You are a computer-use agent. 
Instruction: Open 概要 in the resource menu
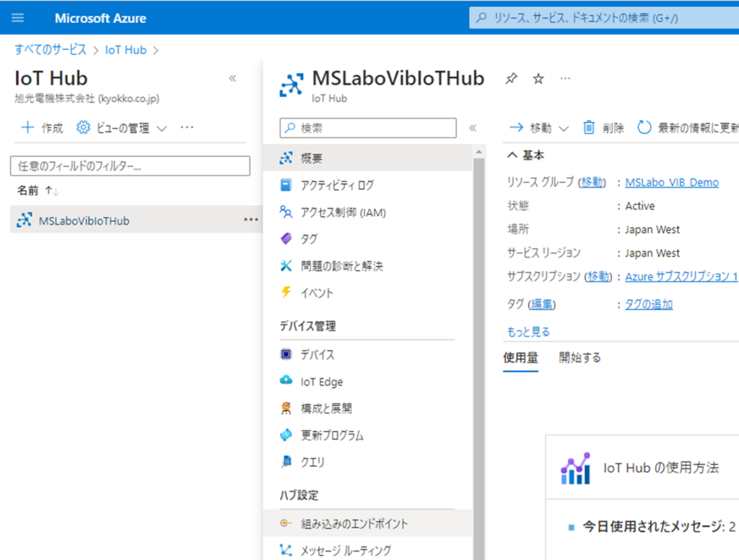coord(367,158)
